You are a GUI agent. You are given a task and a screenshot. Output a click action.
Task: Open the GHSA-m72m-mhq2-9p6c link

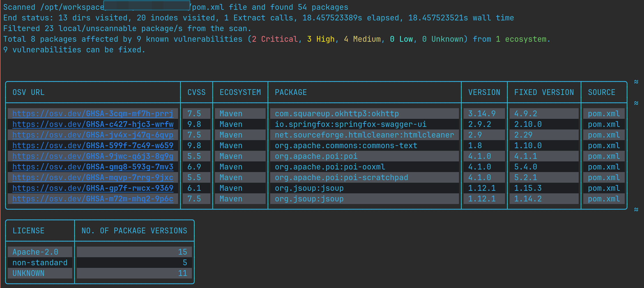click(93, 199)
